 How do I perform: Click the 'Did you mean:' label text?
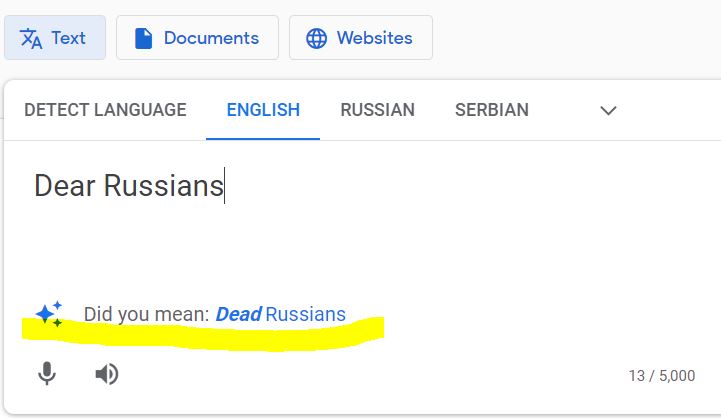click(146, 315)
